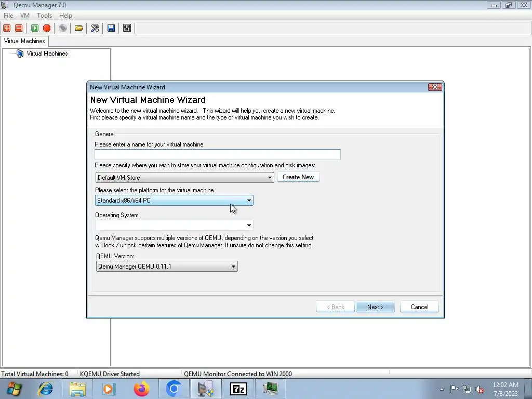Screen dimensions: 532x399
Task: Launch Internet Explorer from taskbar
Action: point(46,389)
